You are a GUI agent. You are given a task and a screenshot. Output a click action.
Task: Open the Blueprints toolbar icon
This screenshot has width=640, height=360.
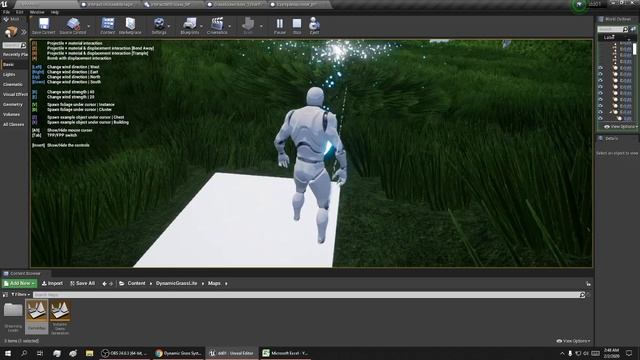190,26
